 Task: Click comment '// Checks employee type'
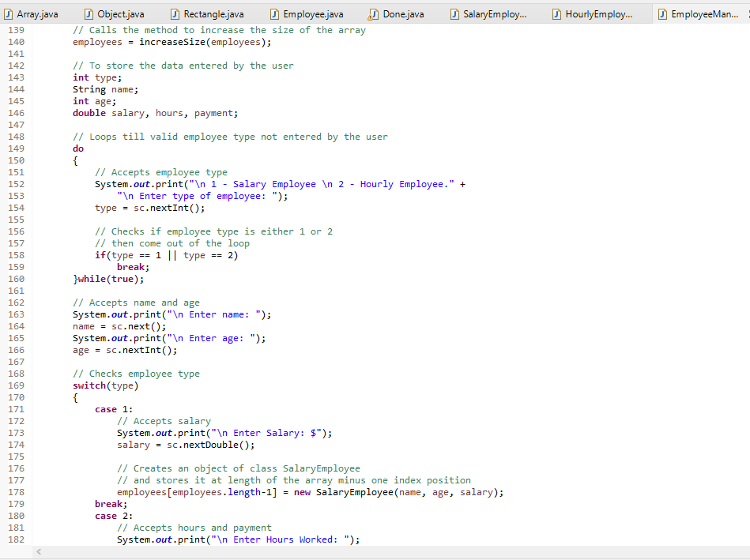136,374
